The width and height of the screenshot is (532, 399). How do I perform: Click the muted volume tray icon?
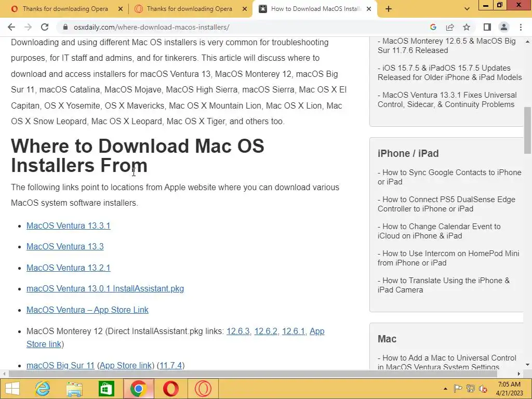coord(483,389)
